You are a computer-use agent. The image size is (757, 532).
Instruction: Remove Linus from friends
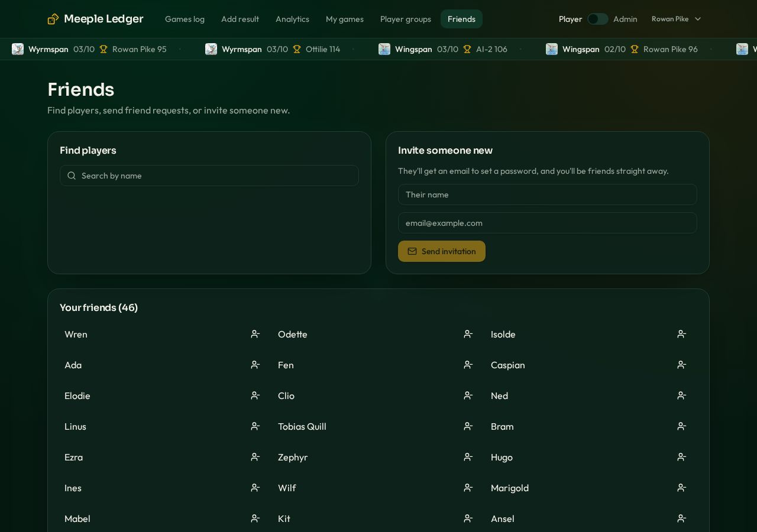[x=255, y=426]
